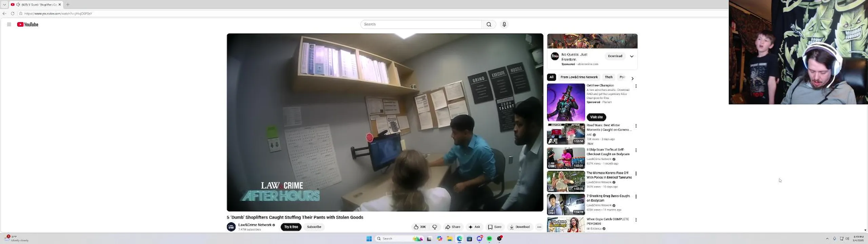
Task: Click the video player to pause
Action: 385,122
